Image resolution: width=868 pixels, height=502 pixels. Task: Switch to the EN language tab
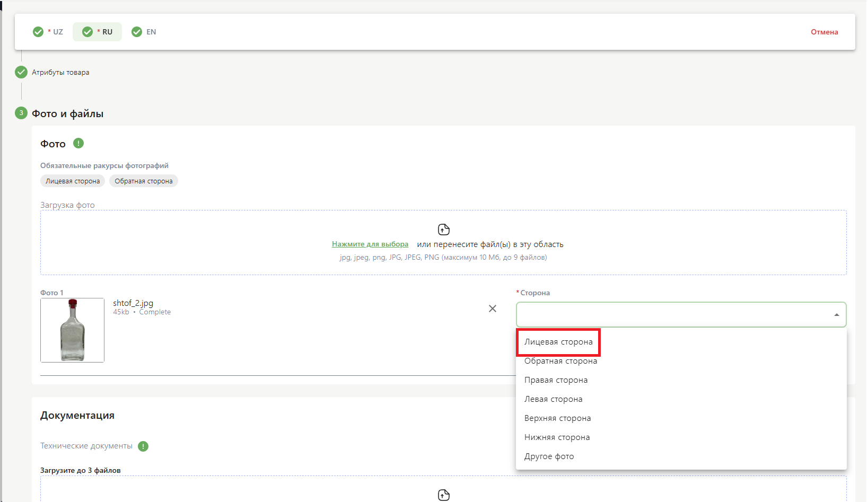144,32
